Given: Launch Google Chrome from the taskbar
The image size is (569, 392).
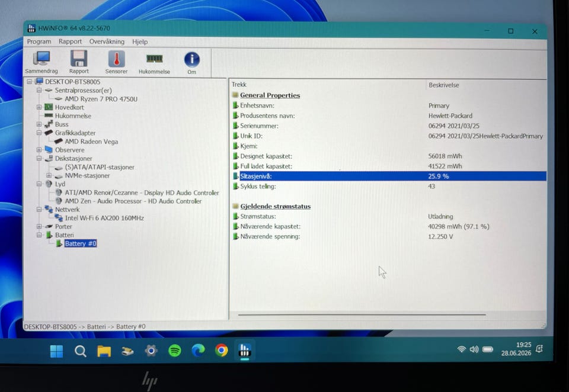Looking at the screenshot, I should 221,351.
